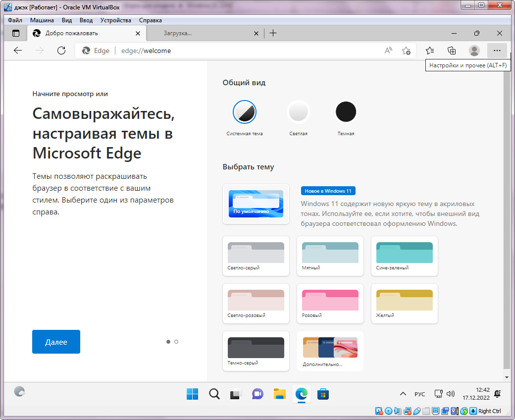Click the page vertical scrollbar
The width and height of the screenshot is (515, 420).
pos(507,217)
